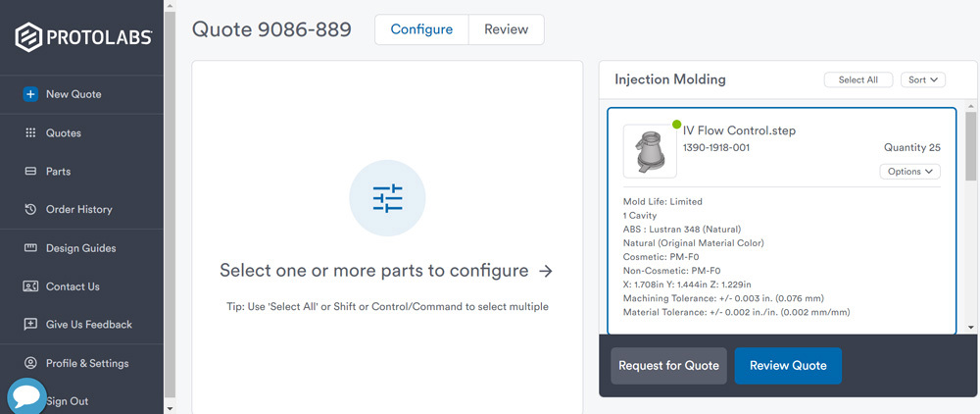The height and width of the screenshot is (414, 980).
Task: Click the Contact Us card icon
Action: pyautogui.click(x=29, y=286)
